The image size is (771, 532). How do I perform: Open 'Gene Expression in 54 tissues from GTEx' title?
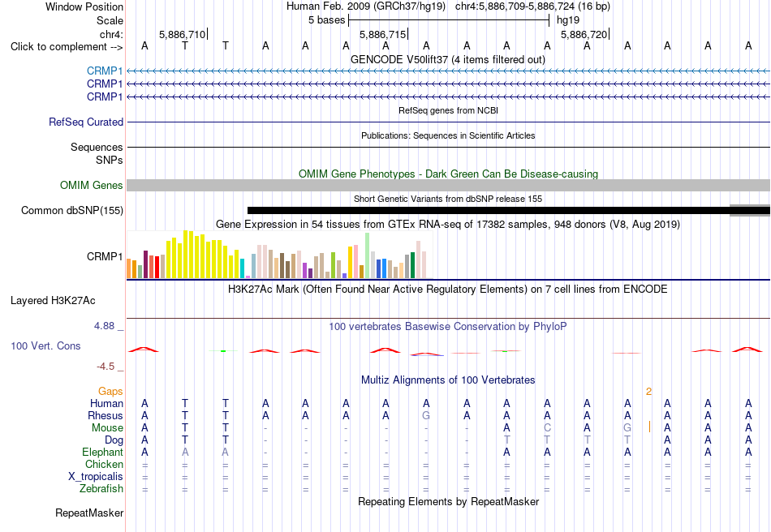[448, 225]
